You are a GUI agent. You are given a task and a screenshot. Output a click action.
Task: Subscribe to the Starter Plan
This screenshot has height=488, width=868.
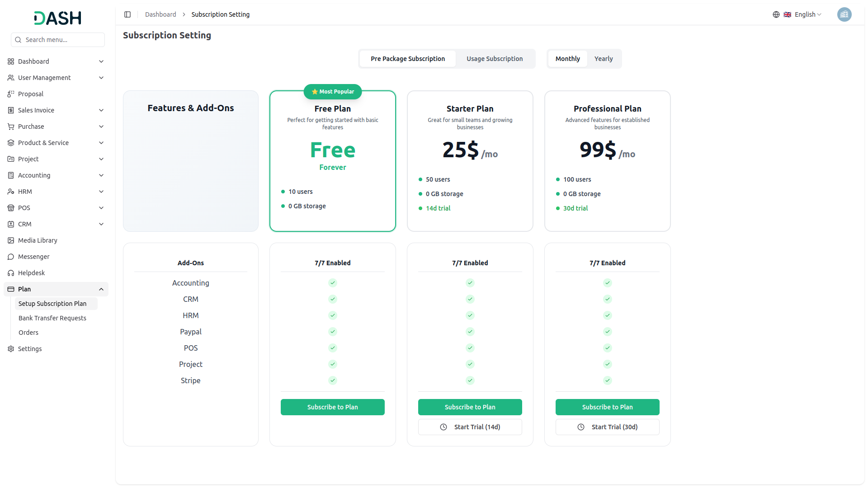pos(470,407)
